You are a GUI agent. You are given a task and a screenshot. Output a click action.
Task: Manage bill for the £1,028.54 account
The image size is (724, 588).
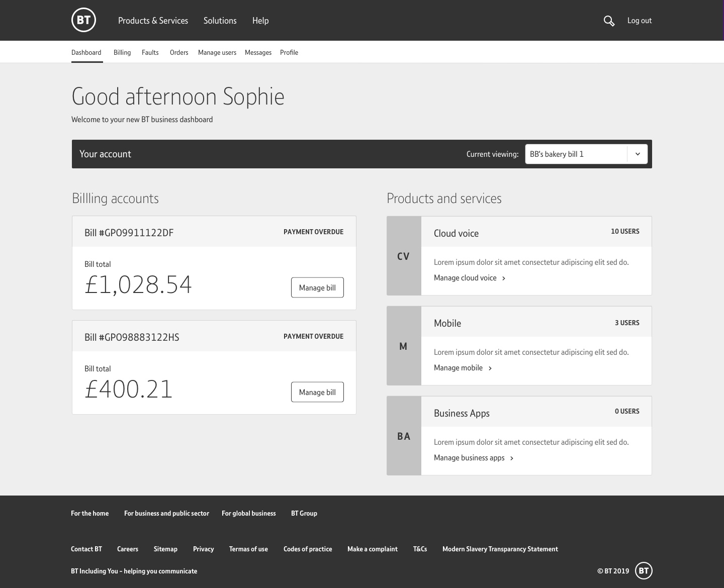tap(317, 287)
